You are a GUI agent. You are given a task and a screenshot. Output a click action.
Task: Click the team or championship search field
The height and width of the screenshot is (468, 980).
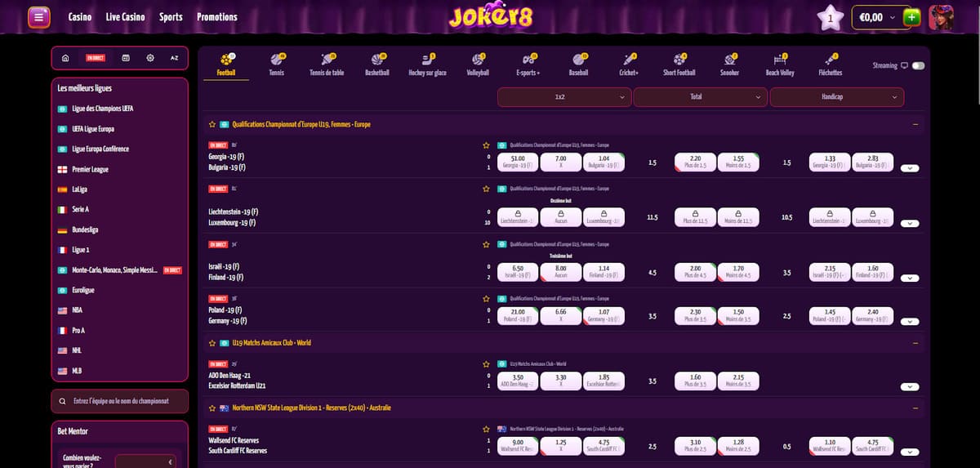click(119, 401)
